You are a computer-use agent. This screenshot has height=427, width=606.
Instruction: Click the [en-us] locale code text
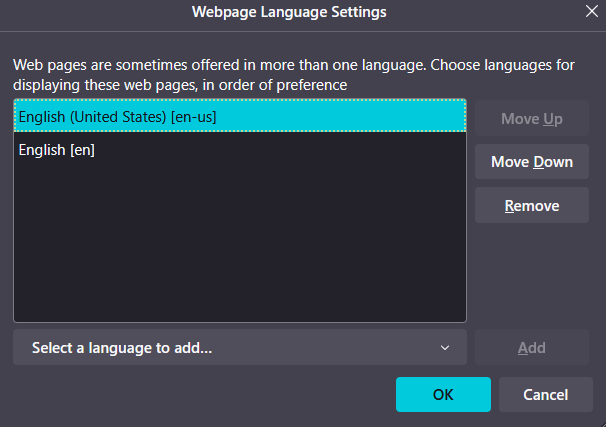click(x=193, y=117)
